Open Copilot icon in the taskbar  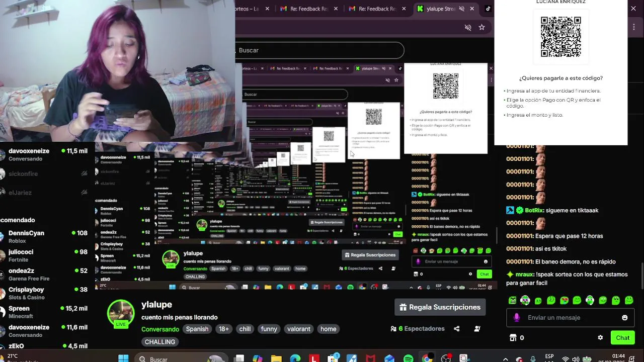(x=258, y=358)
